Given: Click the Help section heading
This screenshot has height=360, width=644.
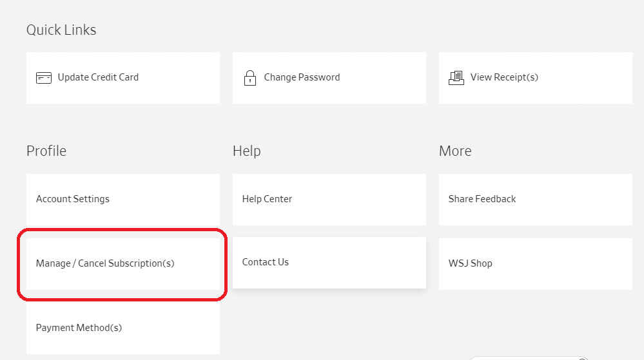Looking at the screenshot, I should (246, 151).
